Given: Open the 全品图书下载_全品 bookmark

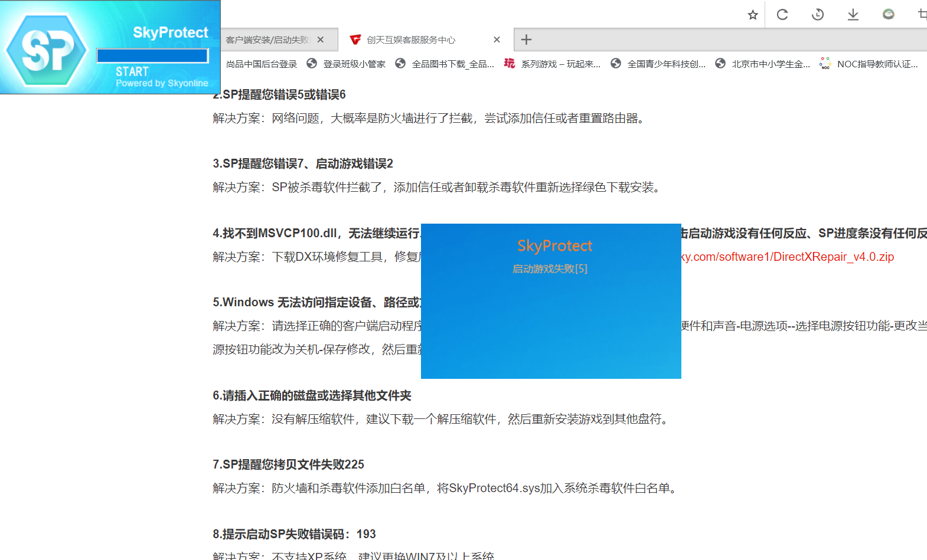Looking at the screenshot, I should coord(445,64).
